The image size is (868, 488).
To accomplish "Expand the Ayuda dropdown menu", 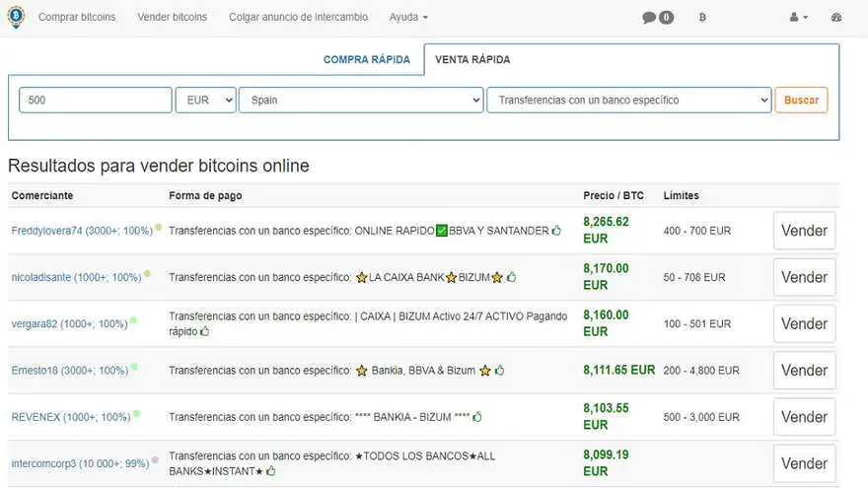I will pyautogui.click(x=408, y=17).
